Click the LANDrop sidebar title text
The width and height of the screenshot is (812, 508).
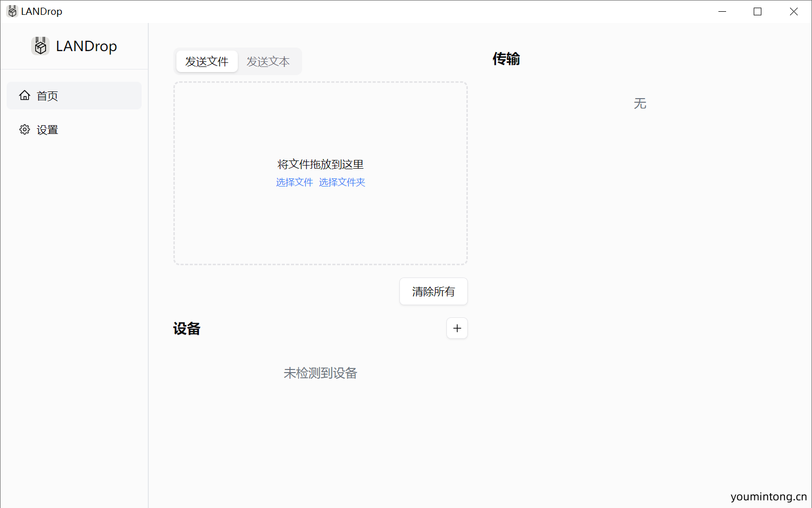click(86, 46)
